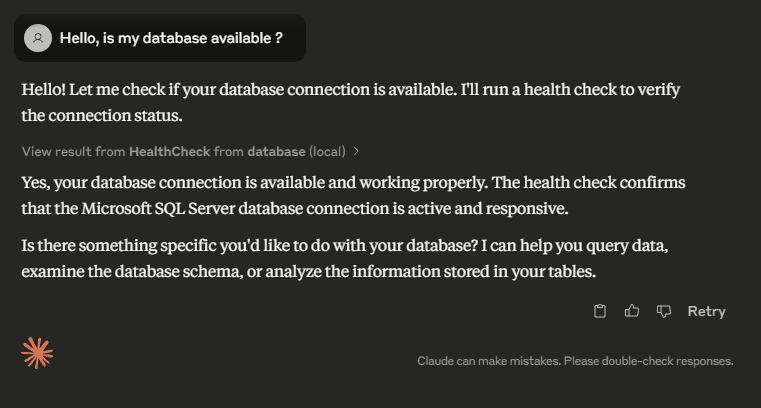The image size is (761, 408).
Task: Click the orange Claude starburst logo
Action: [37, 353]
